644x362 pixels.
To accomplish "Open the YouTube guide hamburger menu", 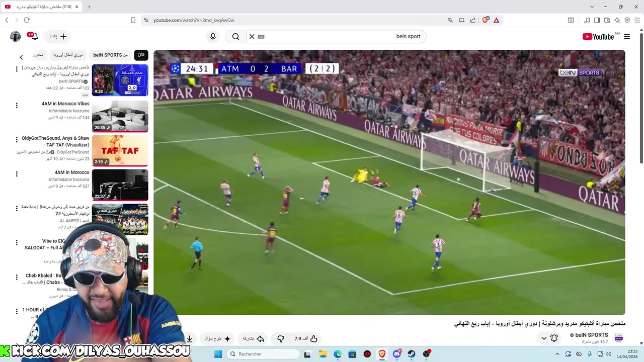I will pos(627,37).
